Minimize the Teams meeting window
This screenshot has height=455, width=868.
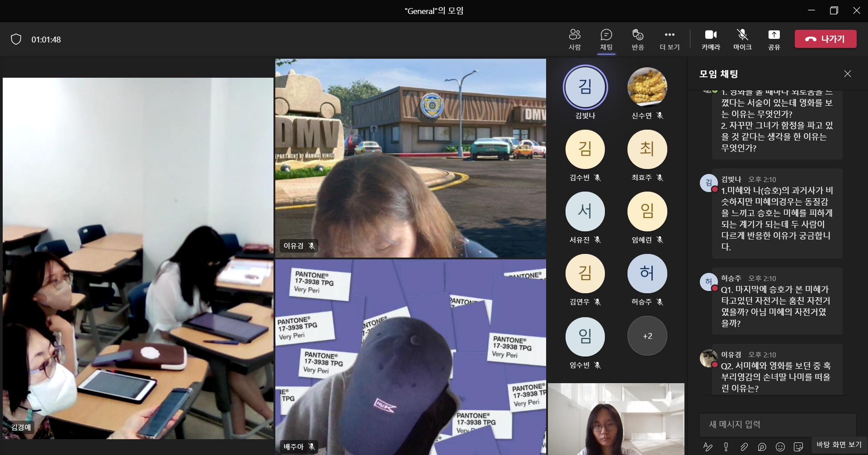[811, 10]
